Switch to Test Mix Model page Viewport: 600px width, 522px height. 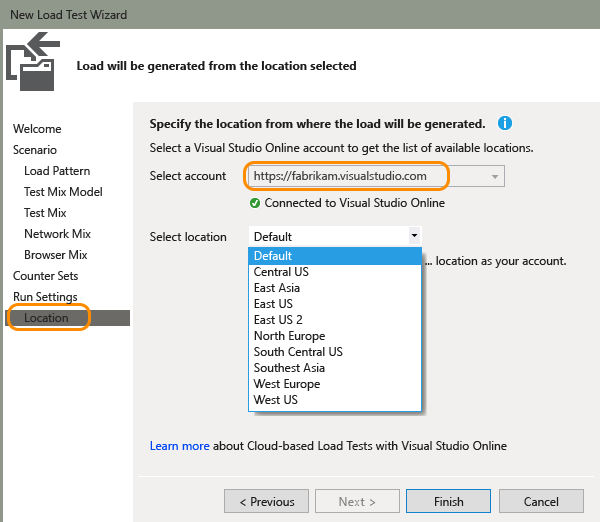coord(63,192)
